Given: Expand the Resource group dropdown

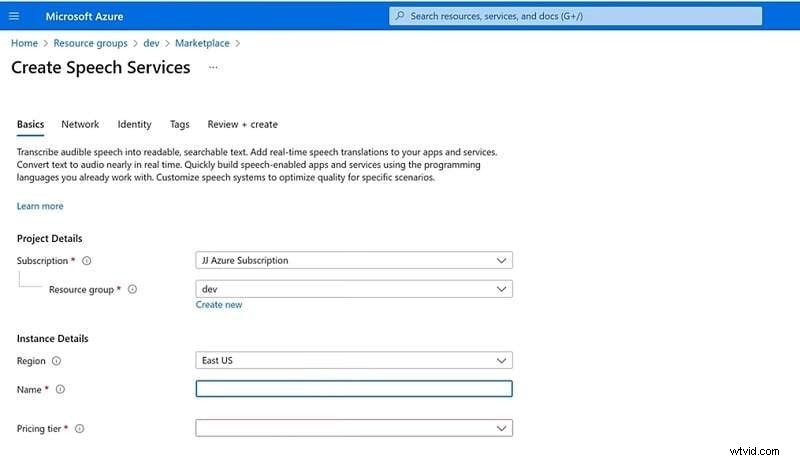Looking at the screenshot, I should coord(354,289).
